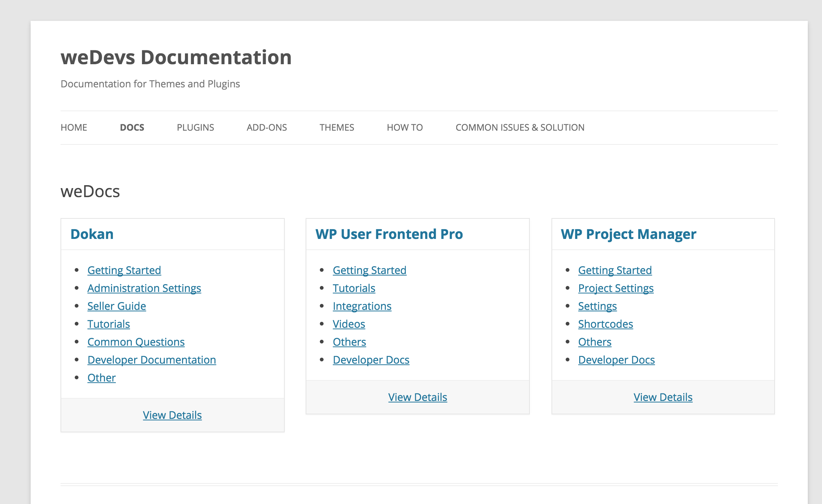View Details for the Dokan docs
This screenshot has height=504, width=822.
coord(172,415)
